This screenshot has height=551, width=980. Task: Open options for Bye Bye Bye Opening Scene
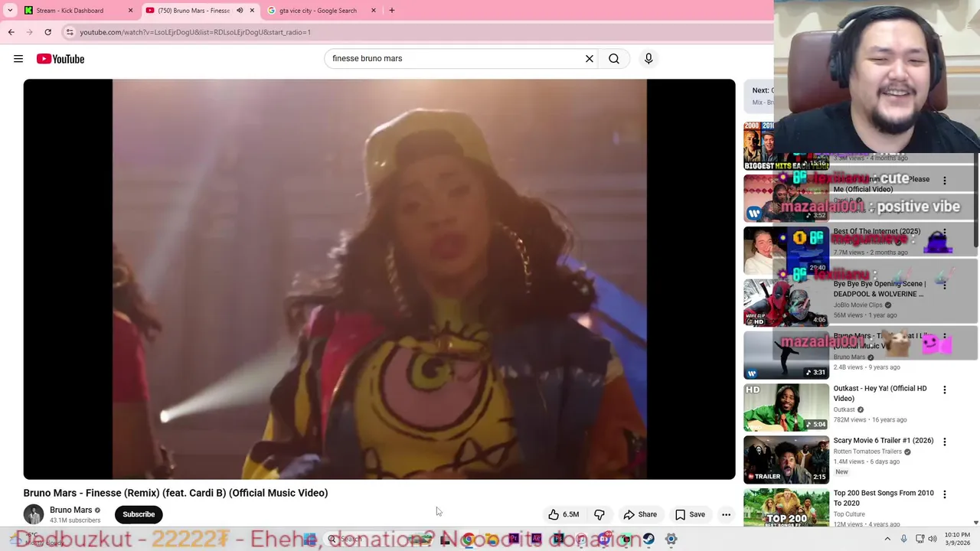pyautogui.click(x=945, y=285)
